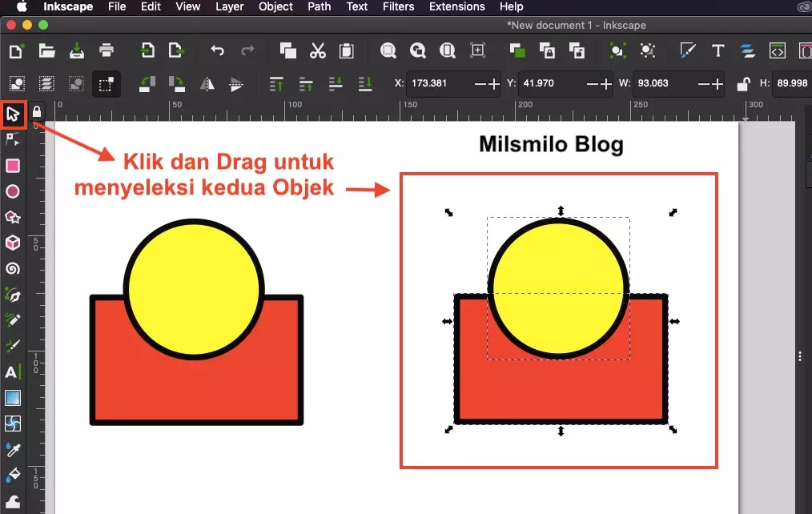Image resolution: width=812 pixels, height=514 pixels.
Task: Paste from clipboard icon
Action: 347,50
